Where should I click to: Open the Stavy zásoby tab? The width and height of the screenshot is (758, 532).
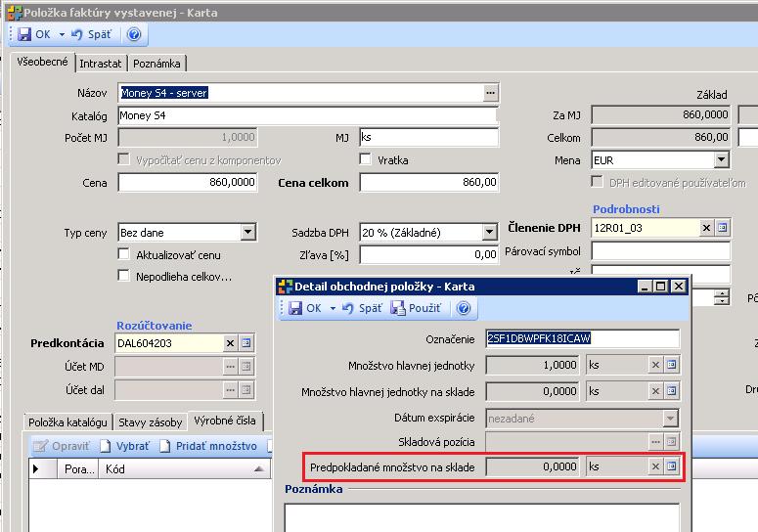coord(151,422)
